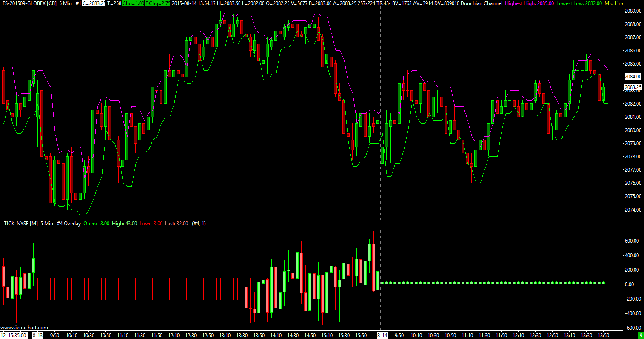This screenshot has width=644, height=339.
Task: Click the 2078.00 price axis label
Action: (x=633, y=157)
